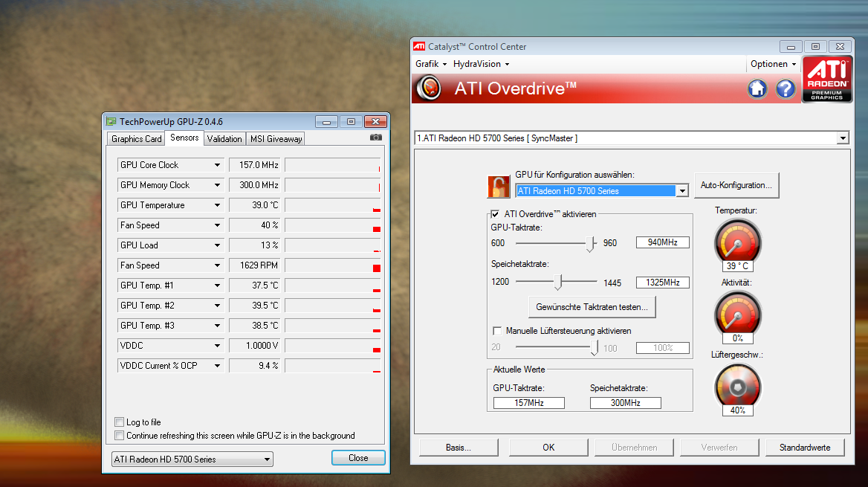Click the OK button in Catalyst
This screenshot has width=868, height=487.
coord(548,448)
